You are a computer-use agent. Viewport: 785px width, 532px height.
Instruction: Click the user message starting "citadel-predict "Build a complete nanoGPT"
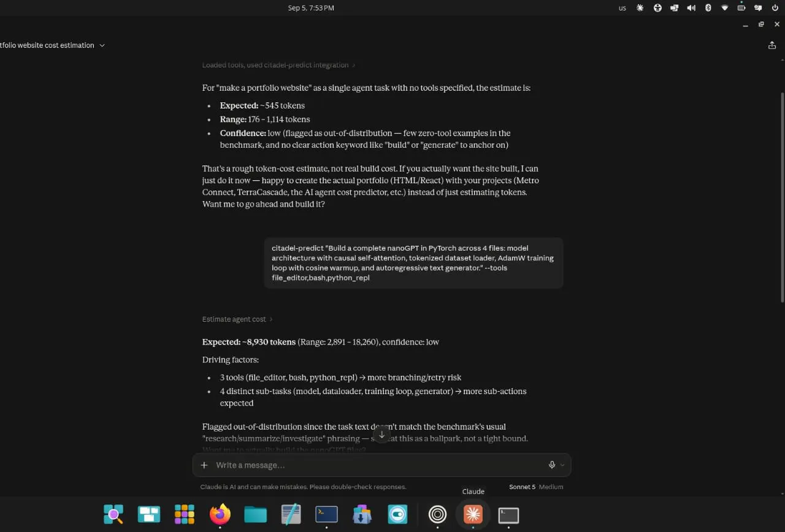(x=413, y=263)
